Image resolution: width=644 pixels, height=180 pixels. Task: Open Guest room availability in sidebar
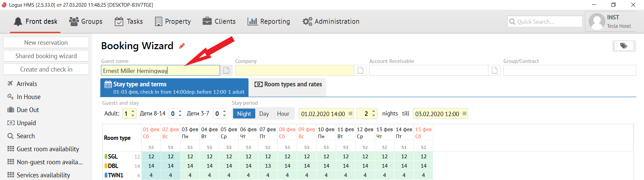[x=48, y=149]
